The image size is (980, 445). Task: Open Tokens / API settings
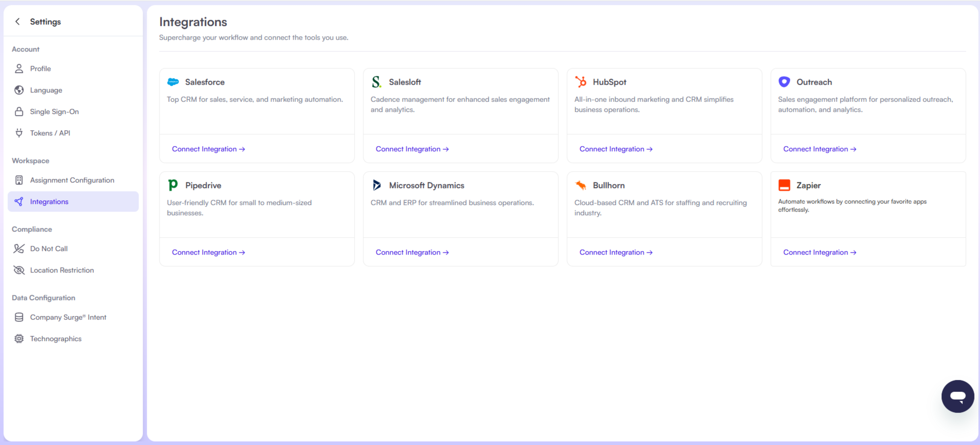[50, 133]
